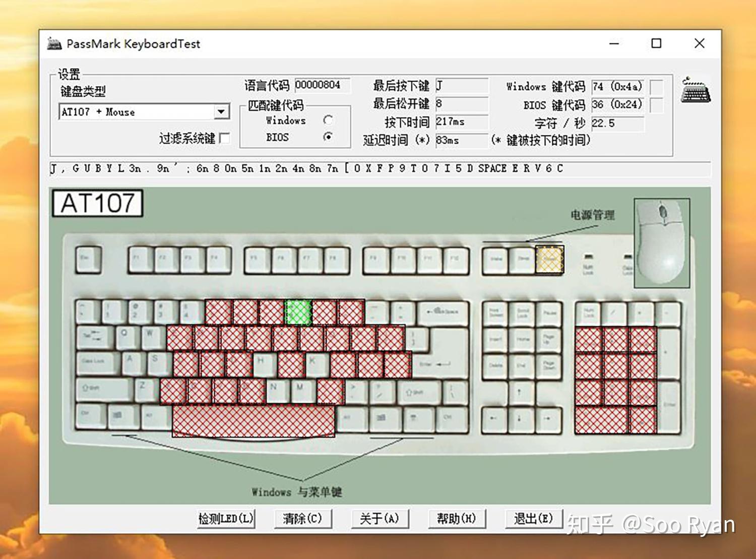Click the Delete key on the diagram
Image resolution: width=756 pixels, height=559 pixels.
(x=495, y=365)
